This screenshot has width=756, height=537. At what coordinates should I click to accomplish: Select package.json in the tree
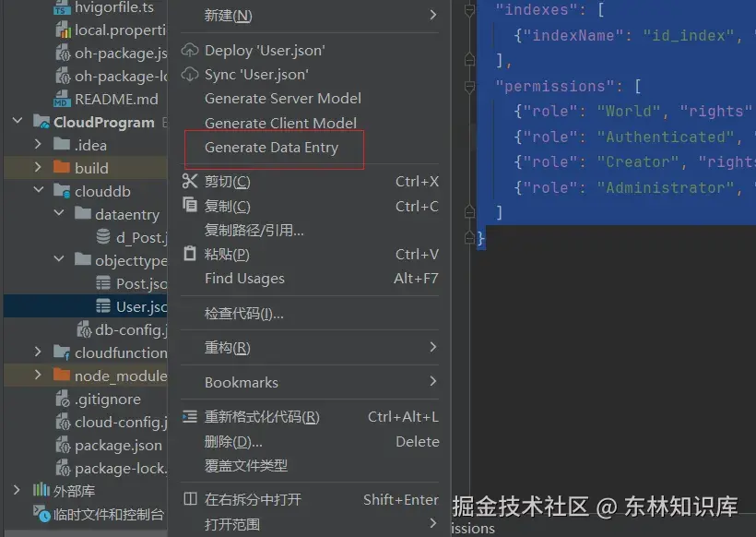point(118,446)
